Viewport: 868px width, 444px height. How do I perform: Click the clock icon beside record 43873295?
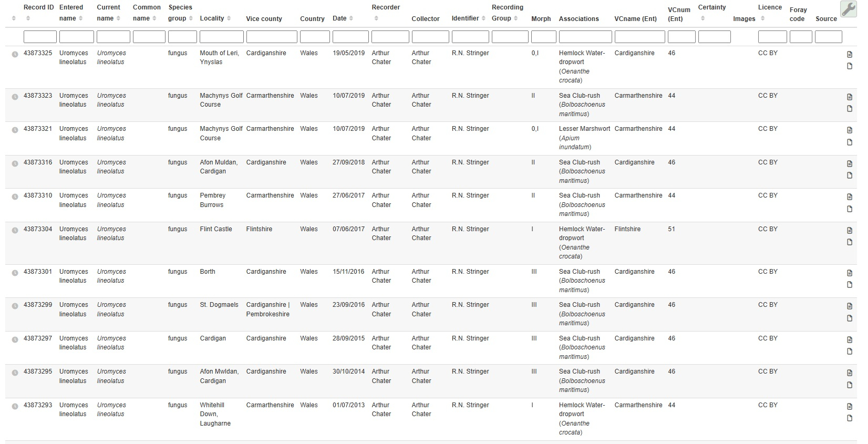tap(15, 373)
